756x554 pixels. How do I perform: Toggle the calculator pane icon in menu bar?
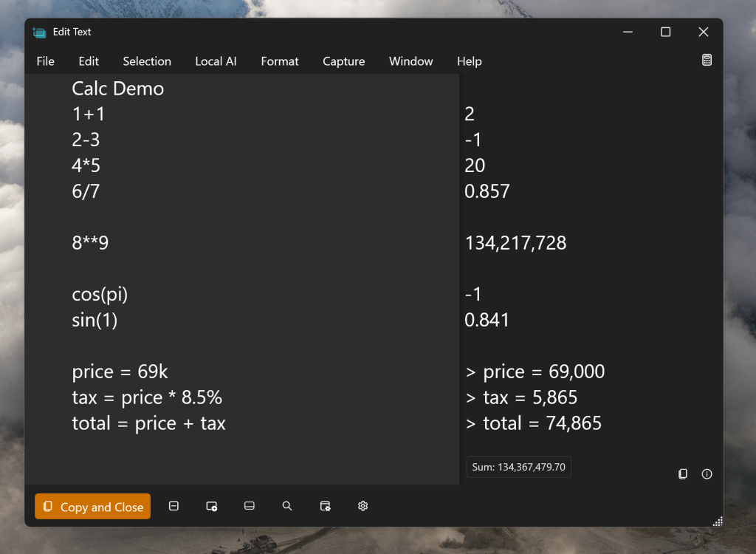click(707, 61)
